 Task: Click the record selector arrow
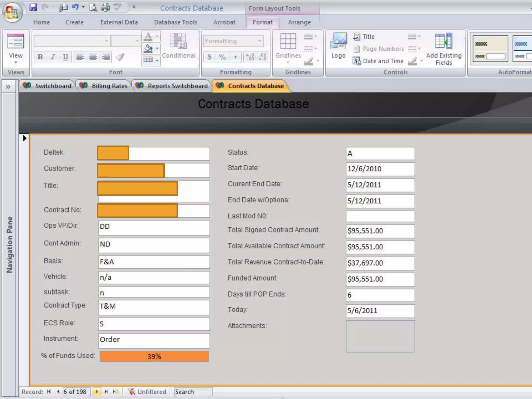coord(25,138)
